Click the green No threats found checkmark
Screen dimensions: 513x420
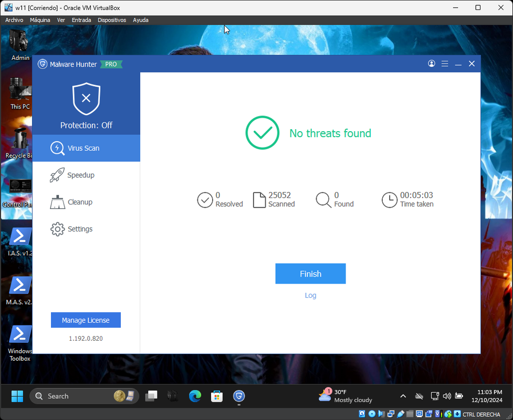point(263,133)
